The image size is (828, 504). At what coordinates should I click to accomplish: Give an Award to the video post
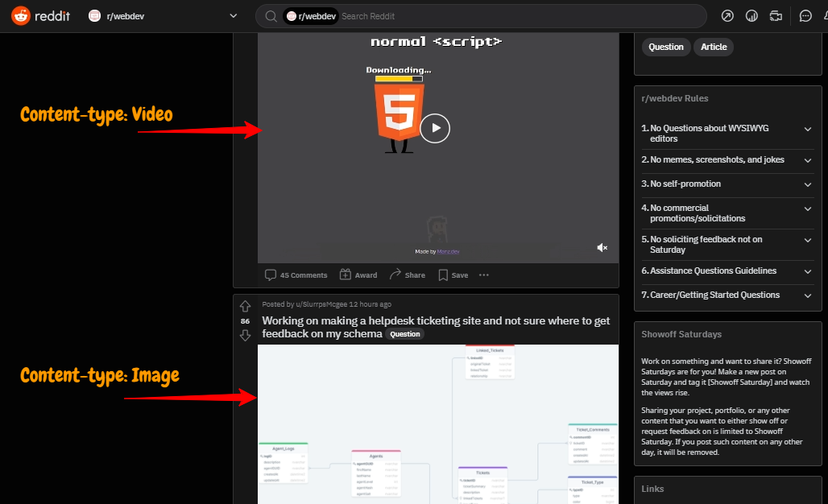pos(358,275)
